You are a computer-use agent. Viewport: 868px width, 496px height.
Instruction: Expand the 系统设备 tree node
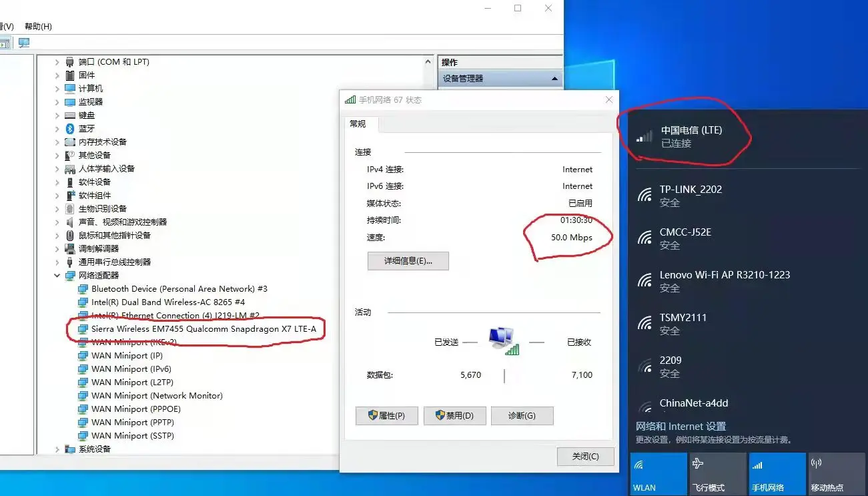[x=57, y=449]
